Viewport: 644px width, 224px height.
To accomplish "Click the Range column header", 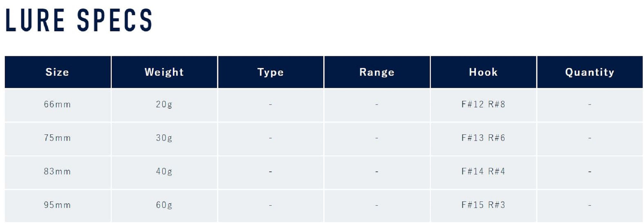I will (377, 72).
